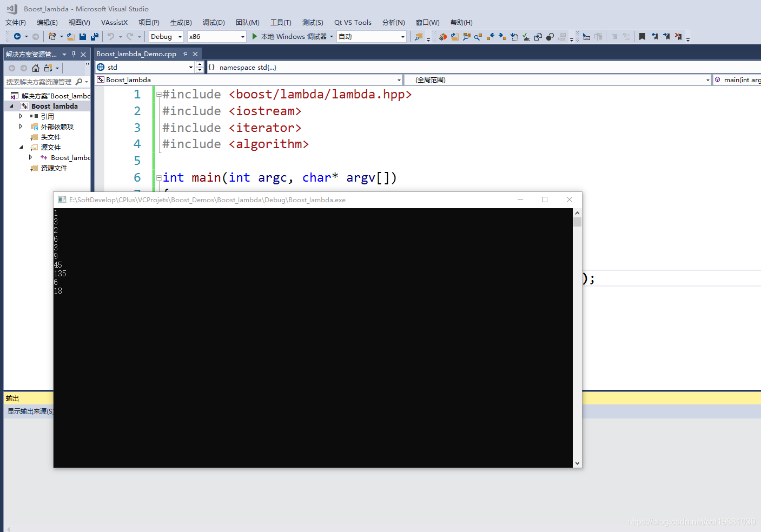The height and width of the screenshot is (532, 761).
Task: Click VAssistX next-in-scope arrow icon
Action: pos(502,36)
